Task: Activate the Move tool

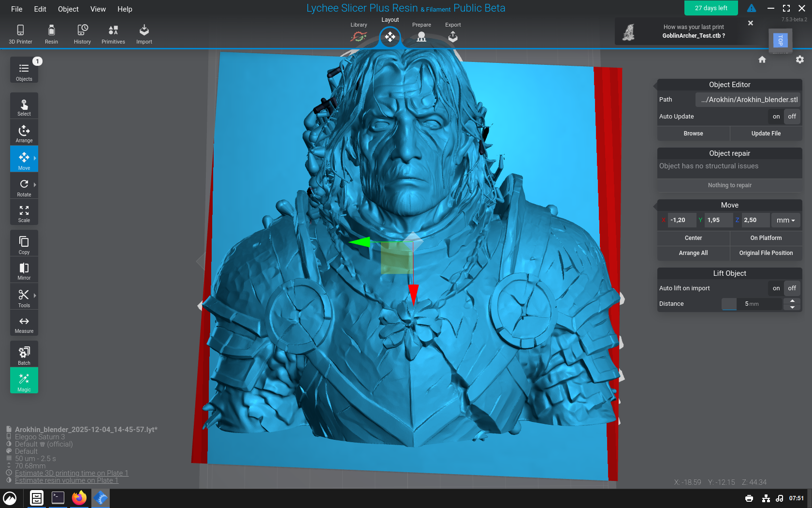Action: [x=24, y=160]
